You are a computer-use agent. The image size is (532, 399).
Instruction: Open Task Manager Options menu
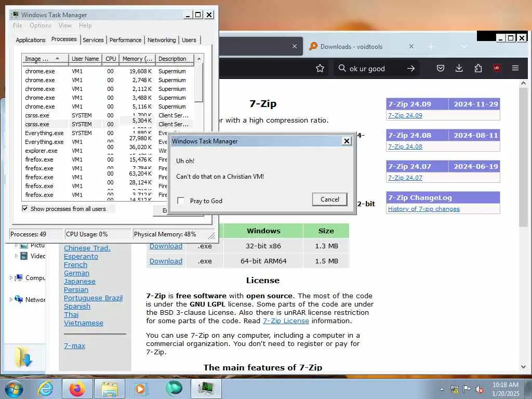tap(41, 25)
